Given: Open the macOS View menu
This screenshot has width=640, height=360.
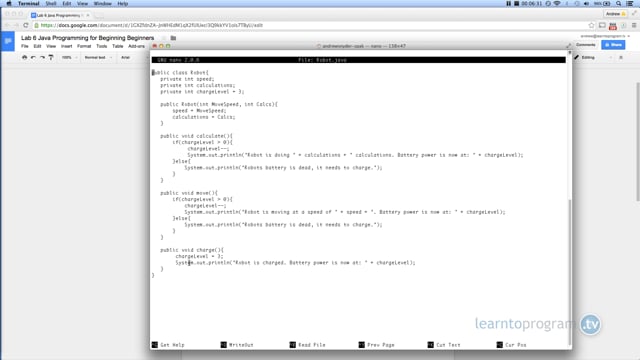Looking at the screenshot, I should tap(82, 4).
